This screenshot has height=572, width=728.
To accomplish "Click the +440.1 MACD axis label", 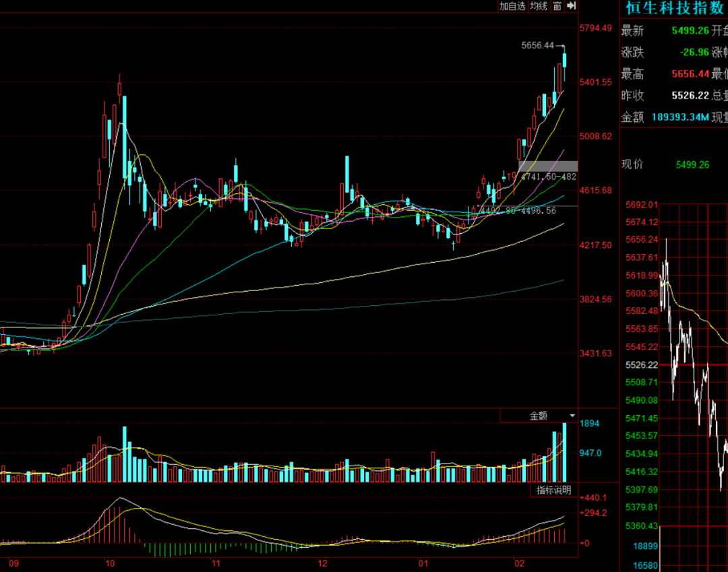I will click(593, 498).
